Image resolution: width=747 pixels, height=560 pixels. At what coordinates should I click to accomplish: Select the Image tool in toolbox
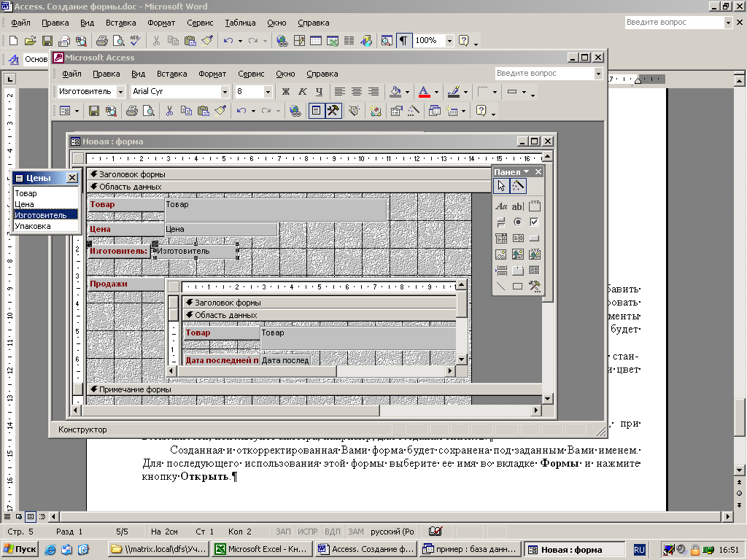500,254
